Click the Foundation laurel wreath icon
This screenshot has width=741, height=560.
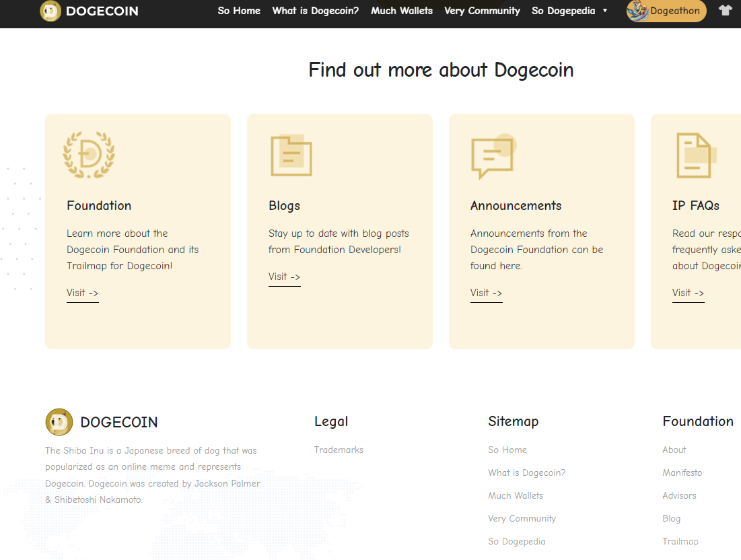tap(89, 155)
